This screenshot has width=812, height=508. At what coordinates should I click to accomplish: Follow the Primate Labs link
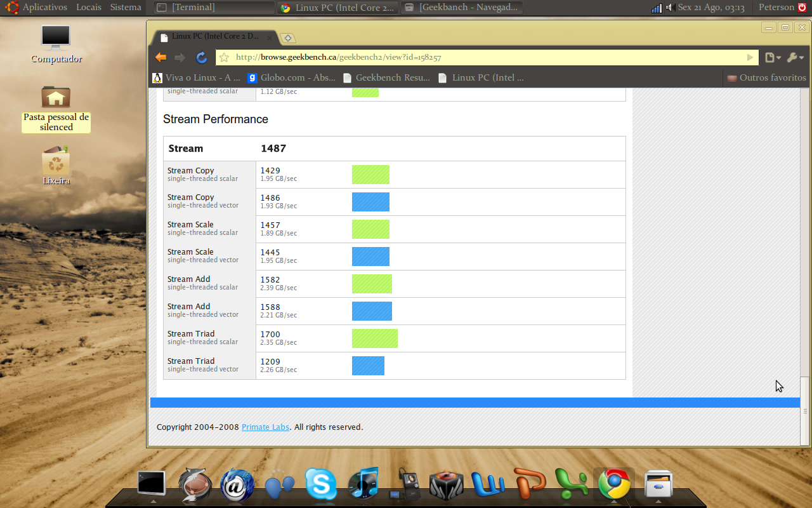pyautogui.click(x=265, y=427)
